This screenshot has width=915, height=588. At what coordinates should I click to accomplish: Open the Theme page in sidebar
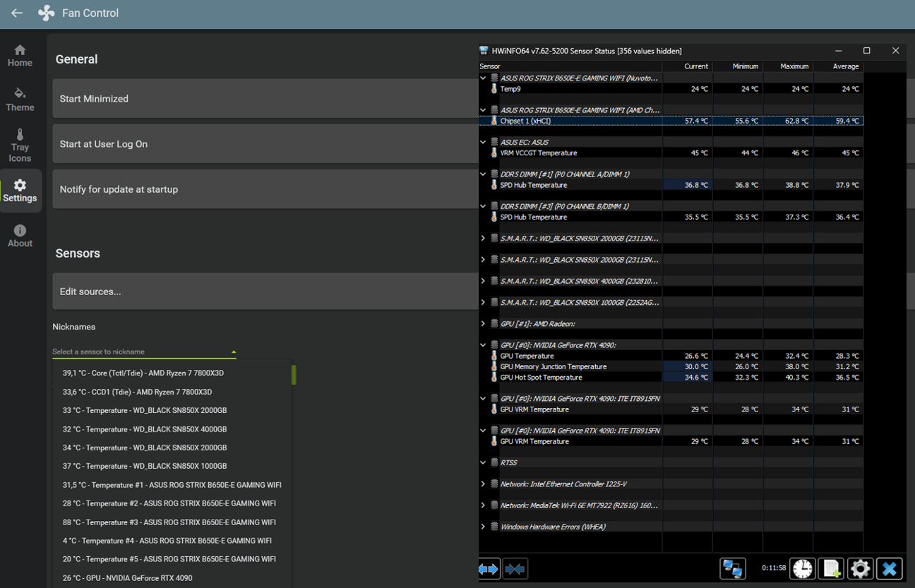click(x=20, y=100)
